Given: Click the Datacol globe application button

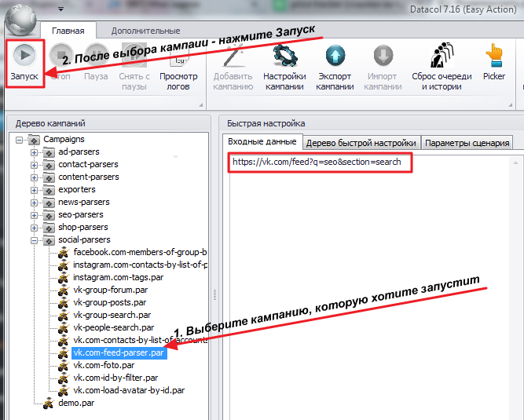Looking at the screenshot, I should click(x=21, y=20).
